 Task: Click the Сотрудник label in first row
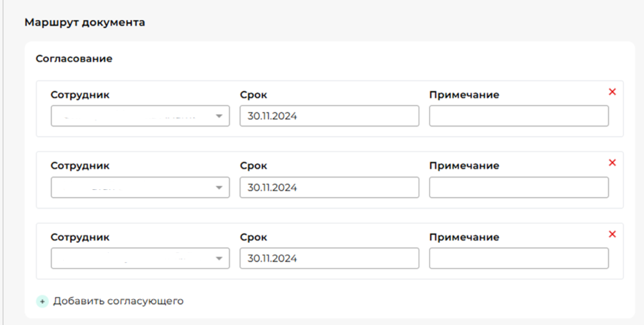80,95
